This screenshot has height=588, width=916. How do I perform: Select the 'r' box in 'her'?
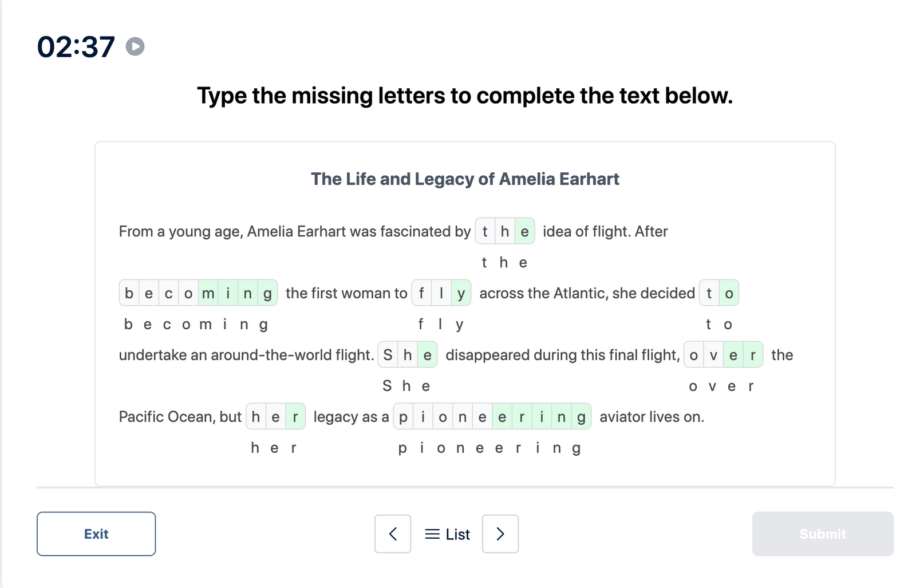tap(295, 417)
